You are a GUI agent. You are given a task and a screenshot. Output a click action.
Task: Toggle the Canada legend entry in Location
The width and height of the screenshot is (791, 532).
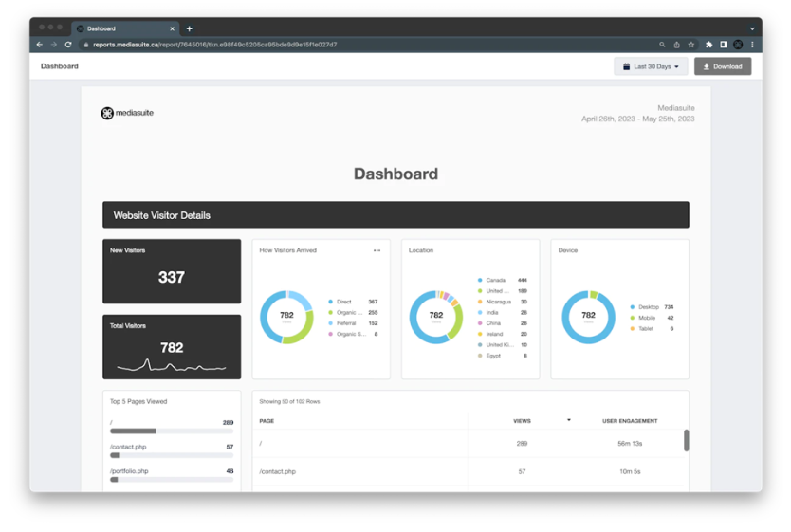click(x=494, y=281)
